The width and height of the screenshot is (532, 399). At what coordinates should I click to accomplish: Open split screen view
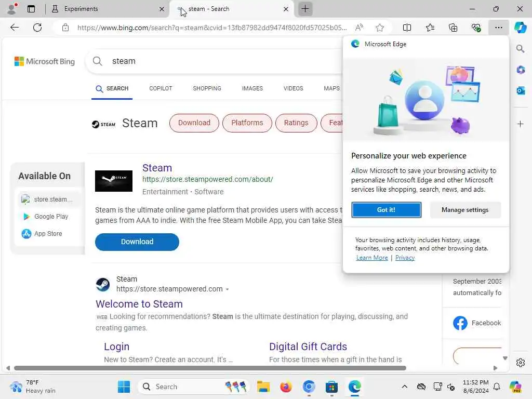[x=407, y=28]
